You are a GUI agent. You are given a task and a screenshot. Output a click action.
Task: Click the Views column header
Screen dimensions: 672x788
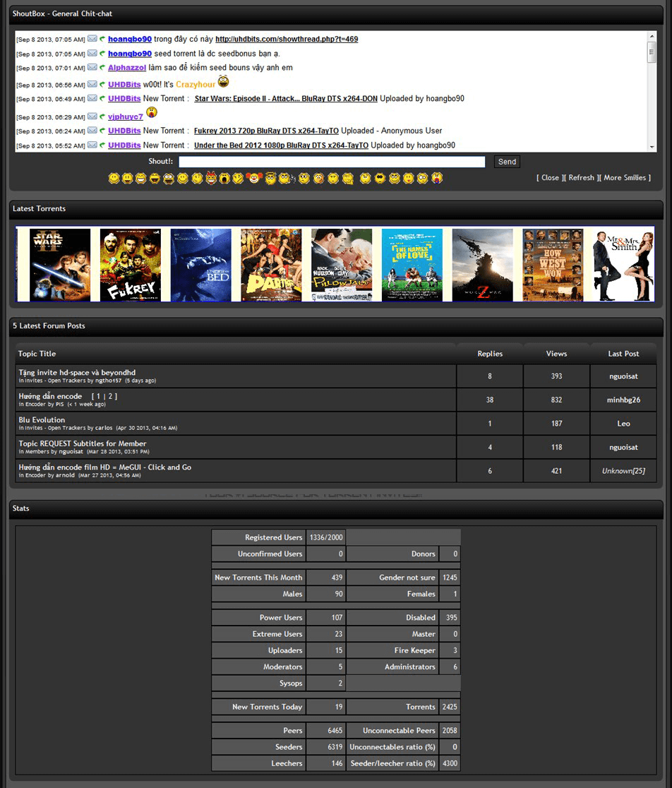556,354
